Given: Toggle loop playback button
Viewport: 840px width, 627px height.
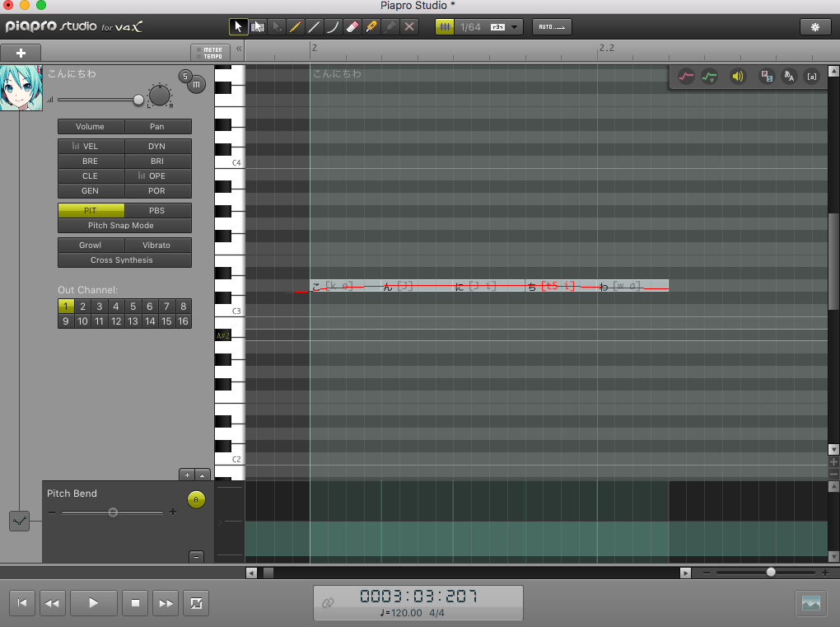Looking at the screenshot, I should [x=196, y=603].
